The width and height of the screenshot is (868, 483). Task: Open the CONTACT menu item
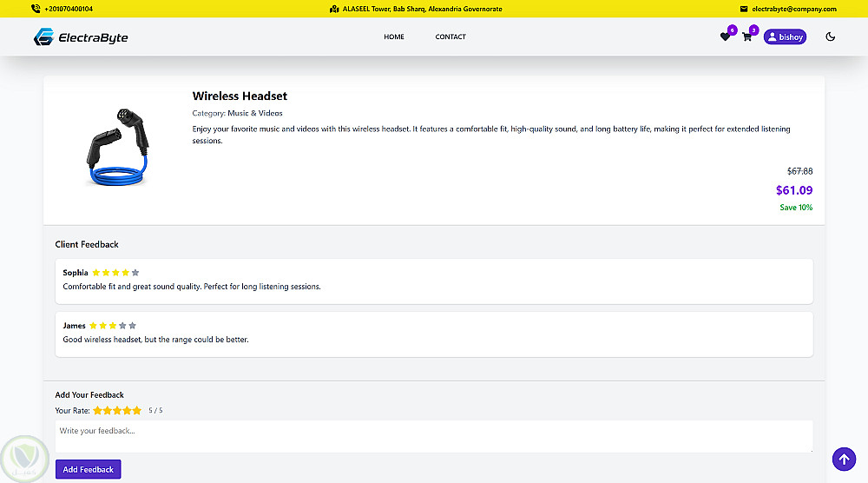pos(450,37)
